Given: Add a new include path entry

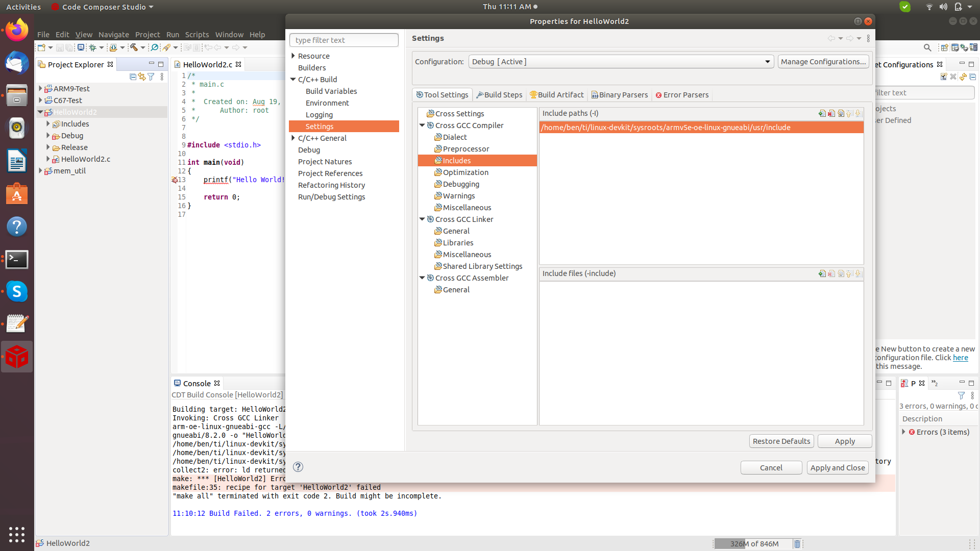Looking at the screenshot, I should point(822,113).
